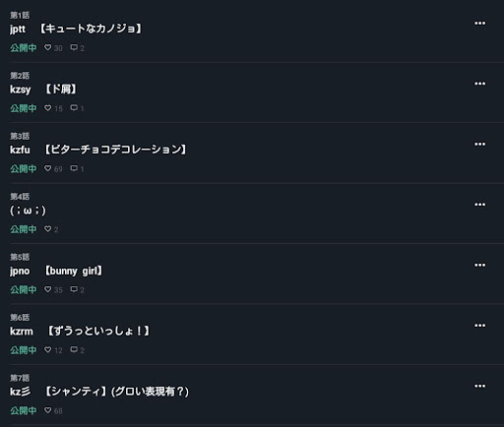504x427 pixels.
Task: Open episode kzfu 【ビターチョコデコレーション】
Action: pos(98,150)
